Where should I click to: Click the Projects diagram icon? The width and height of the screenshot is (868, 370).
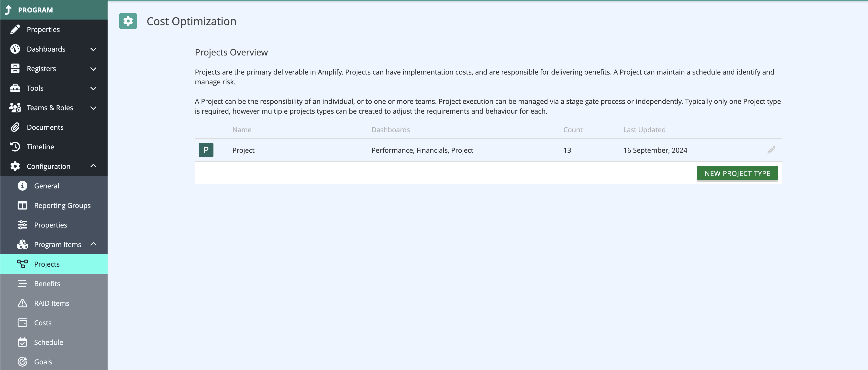(x=22, y=264)
